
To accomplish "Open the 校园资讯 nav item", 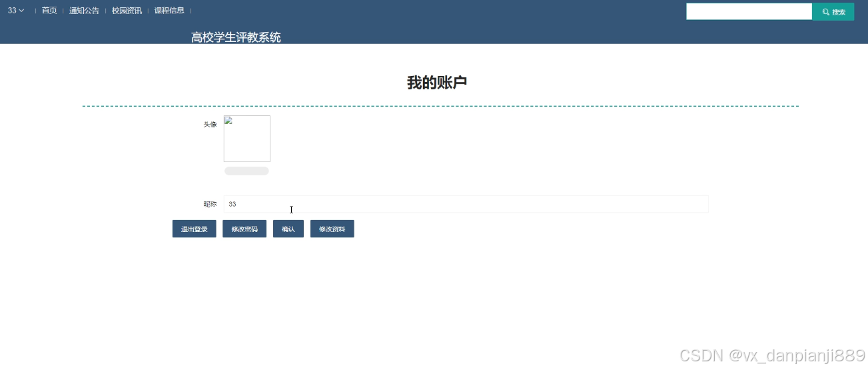I will coord(127,11).
